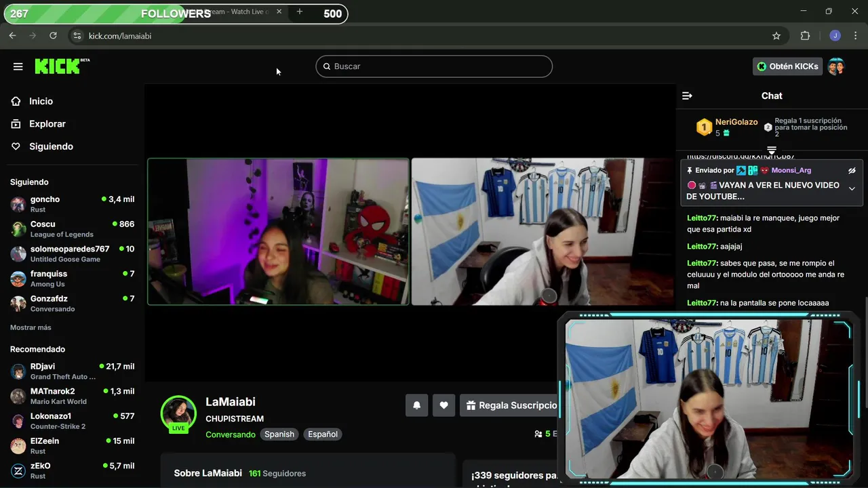Go to Inicio in sidebar

[41, 101]
